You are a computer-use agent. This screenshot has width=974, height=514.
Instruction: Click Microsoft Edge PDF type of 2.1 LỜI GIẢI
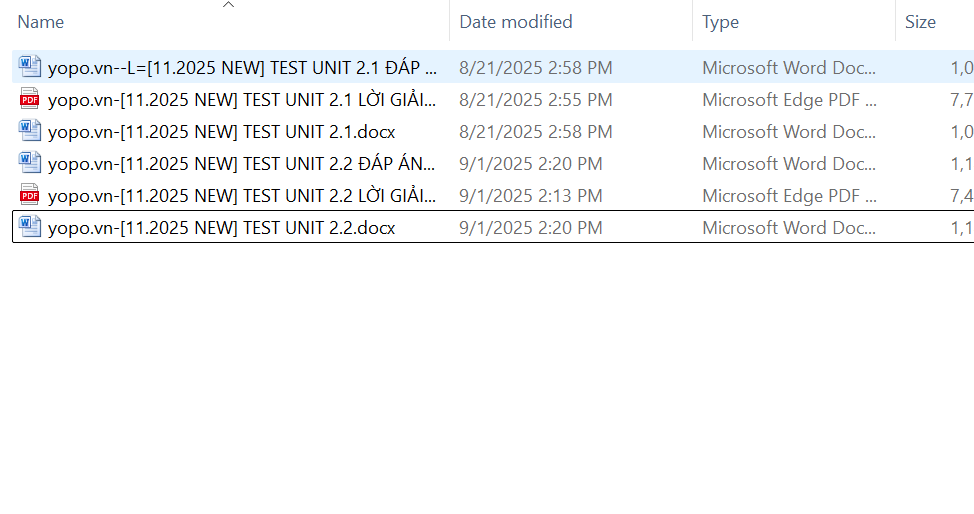pyautogui.click(x=790, y=100)
